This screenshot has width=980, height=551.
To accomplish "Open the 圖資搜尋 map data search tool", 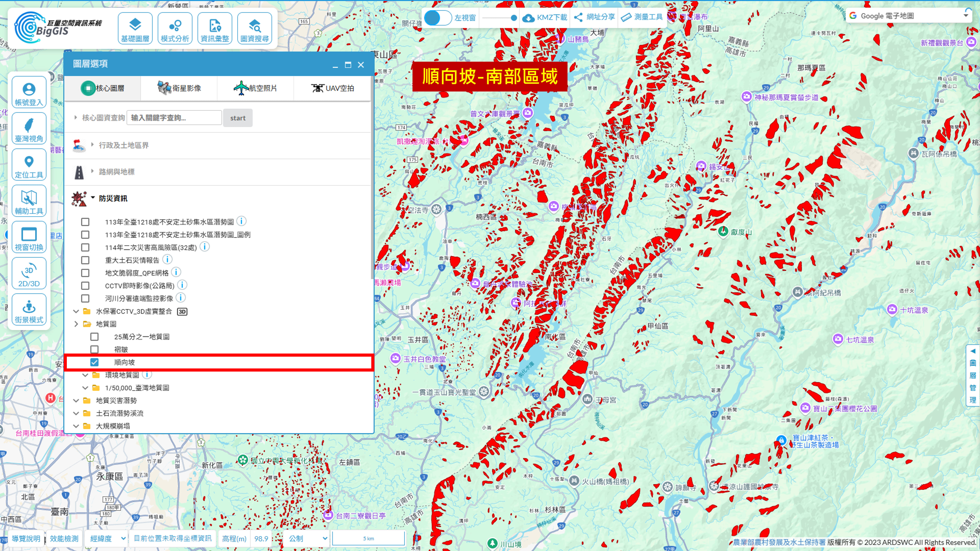I will point(255,28).
